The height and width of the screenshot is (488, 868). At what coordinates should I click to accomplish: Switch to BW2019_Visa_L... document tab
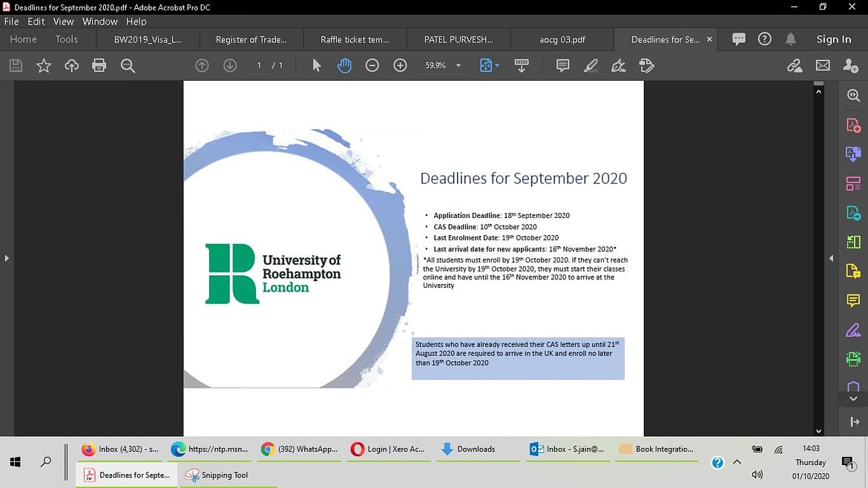tap(148, 39)
